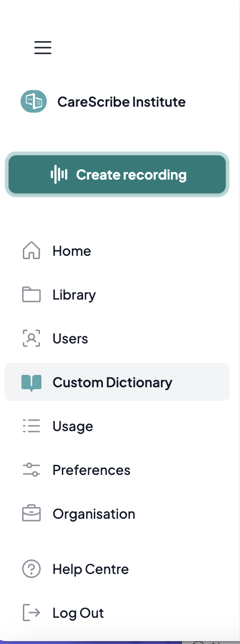Viewport: 240px width, 644px height.
Task: Open the Help Centre link
Action: 117,569
